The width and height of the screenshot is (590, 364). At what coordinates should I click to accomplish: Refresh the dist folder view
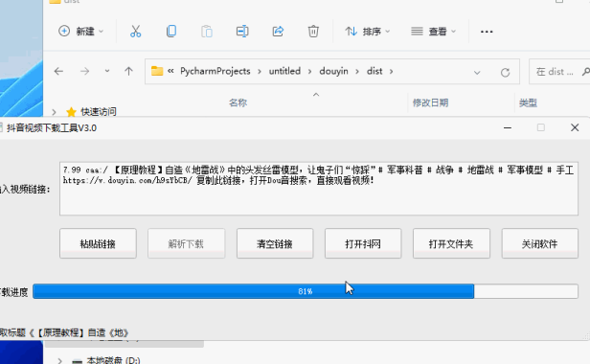[x=505, y=72]
